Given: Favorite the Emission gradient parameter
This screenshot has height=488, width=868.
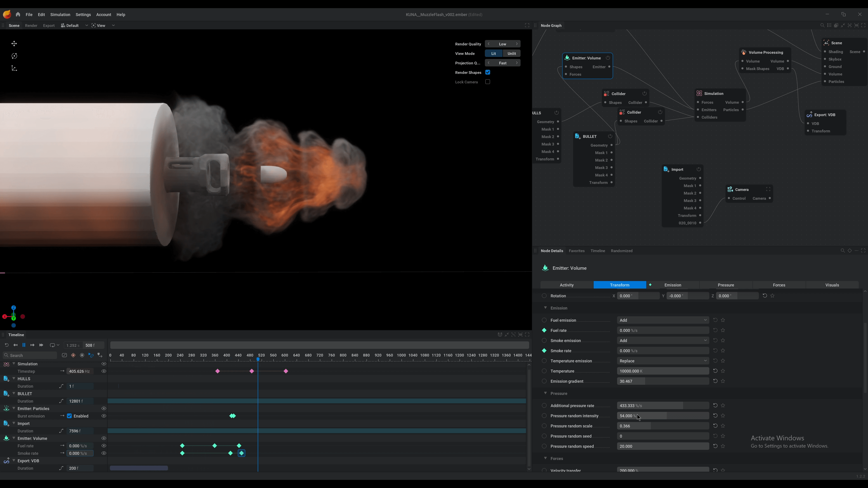Looking at the screenshot, I should point(723,381).
